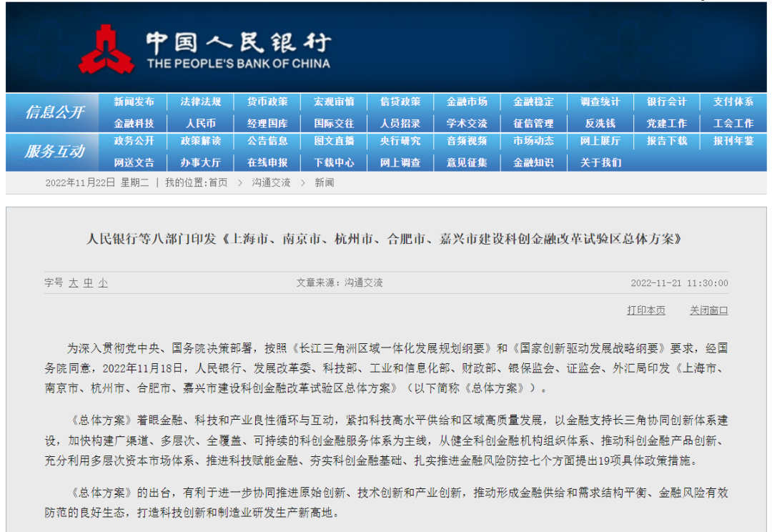772x532 pixels.
Task: Open 公告信息 link
Action: (x=267, y=141)
